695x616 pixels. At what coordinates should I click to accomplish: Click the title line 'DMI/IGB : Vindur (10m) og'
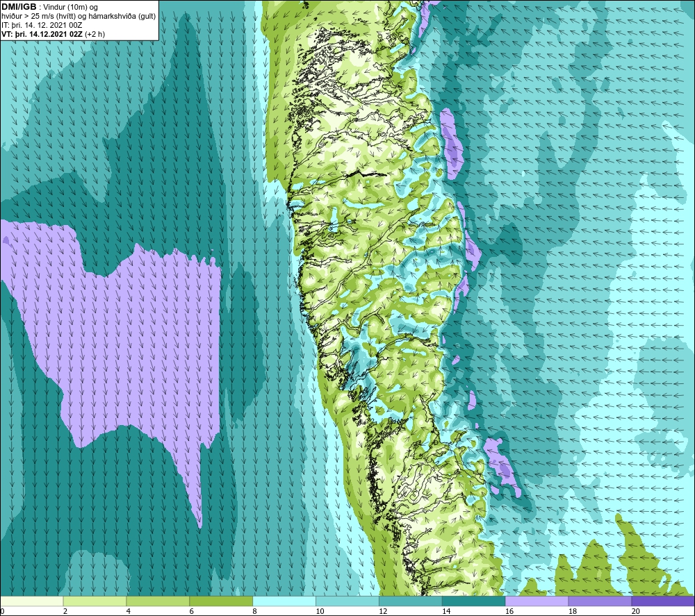pyautogui.click(x=49, y=7)
